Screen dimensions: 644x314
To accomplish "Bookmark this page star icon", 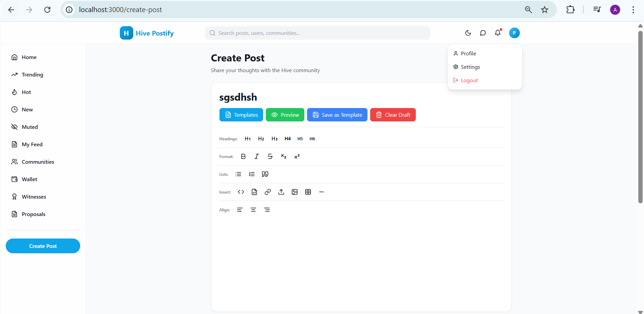I will click(545, 10).
